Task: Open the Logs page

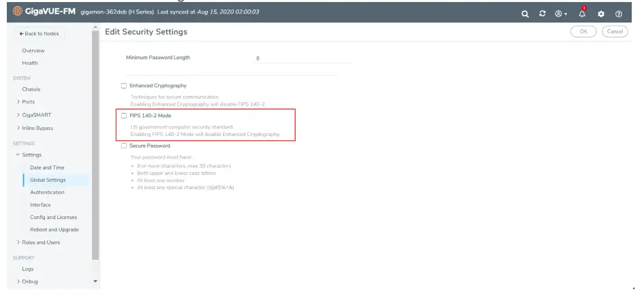Action: [x=28, y=269]
